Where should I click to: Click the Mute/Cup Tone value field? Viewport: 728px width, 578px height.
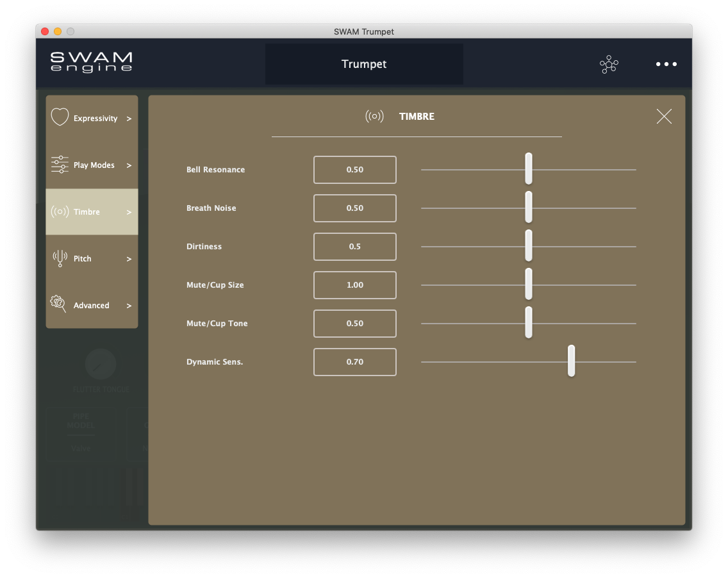point(355,324)
